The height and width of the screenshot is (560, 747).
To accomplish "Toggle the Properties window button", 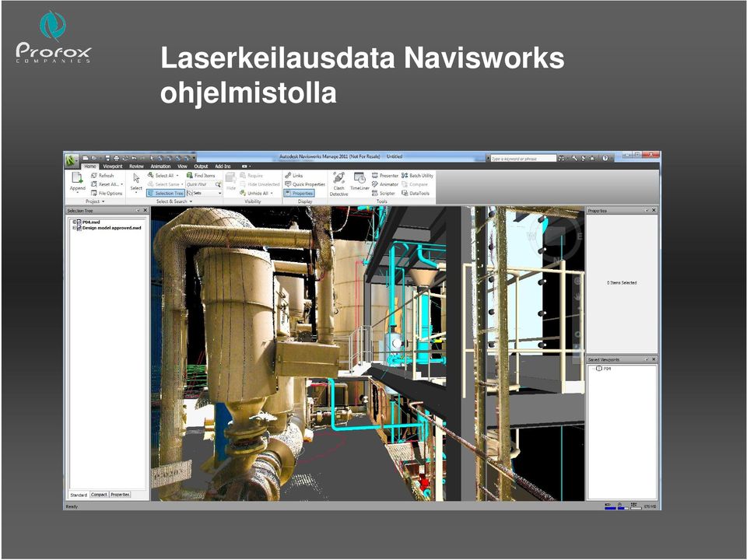I will pos(299,194).
